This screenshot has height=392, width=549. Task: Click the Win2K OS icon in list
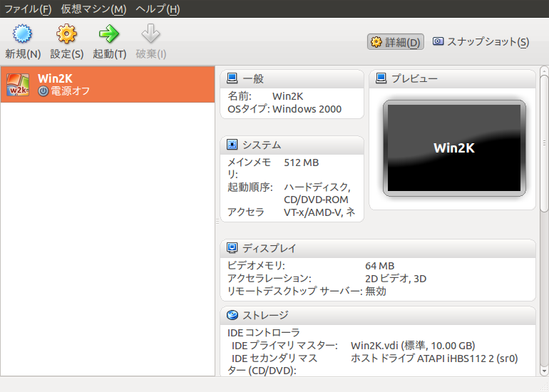(18, 85)
